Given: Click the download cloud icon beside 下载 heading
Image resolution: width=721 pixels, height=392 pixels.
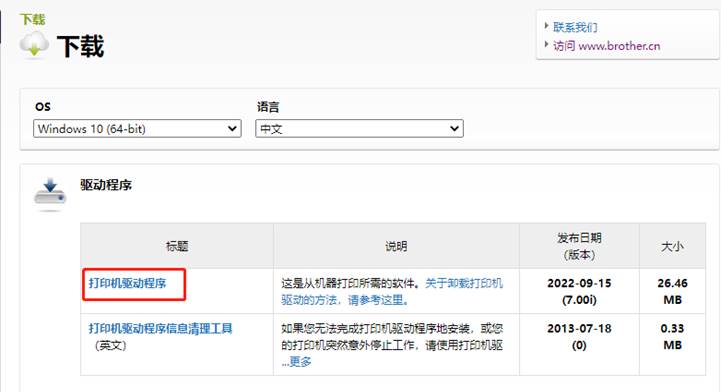Looking at the screenshot, I should pos(34,45).
